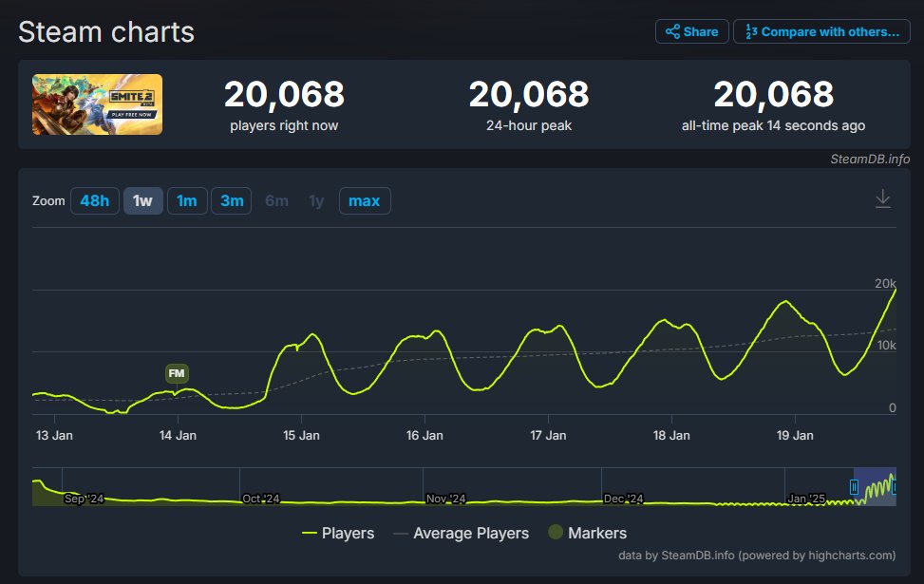Set zoom to 48h
This screenshot has width=924, height=584.
point(95,201)
